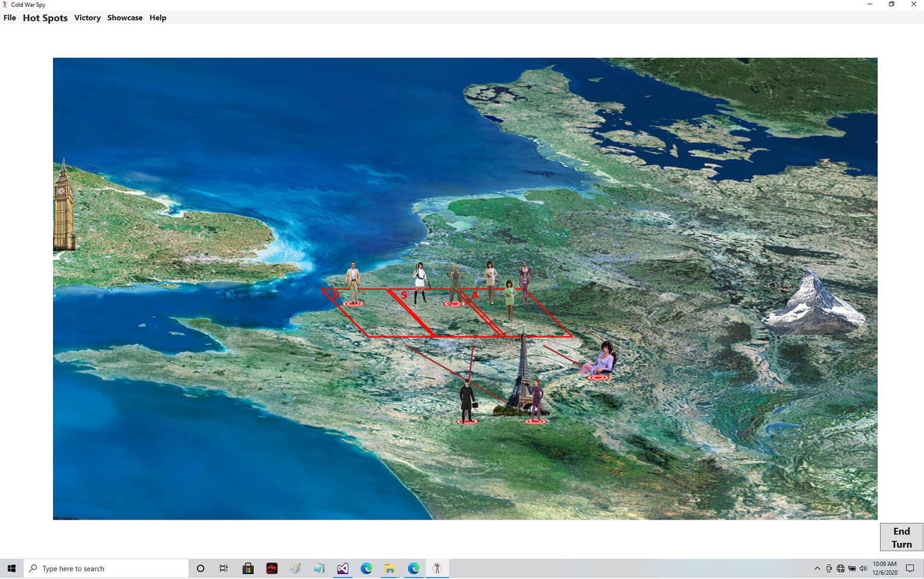The height and width of the screenshot is (579, 924).
Task: Select the woman in light green dress
Action: tap(510, 300)
